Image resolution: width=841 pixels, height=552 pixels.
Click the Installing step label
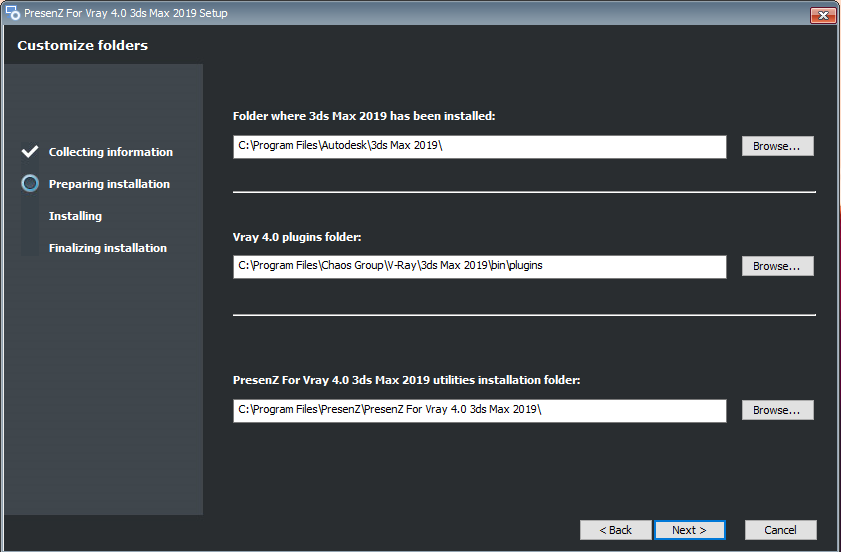75,216
